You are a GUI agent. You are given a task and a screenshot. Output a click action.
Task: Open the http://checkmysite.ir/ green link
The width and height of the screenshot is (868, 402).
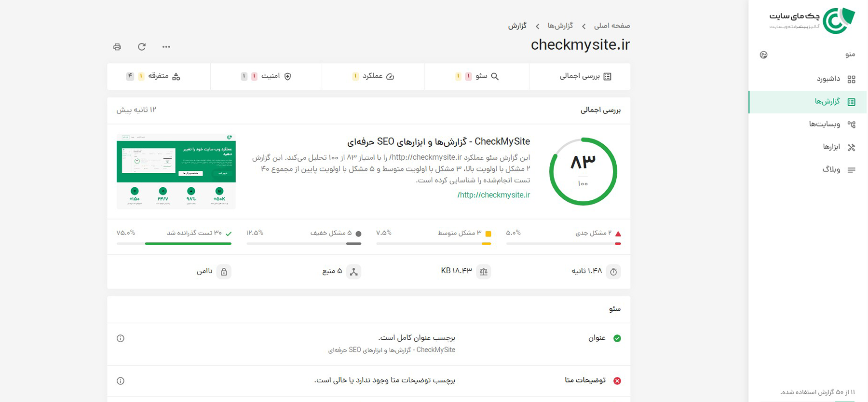(494, 195)
